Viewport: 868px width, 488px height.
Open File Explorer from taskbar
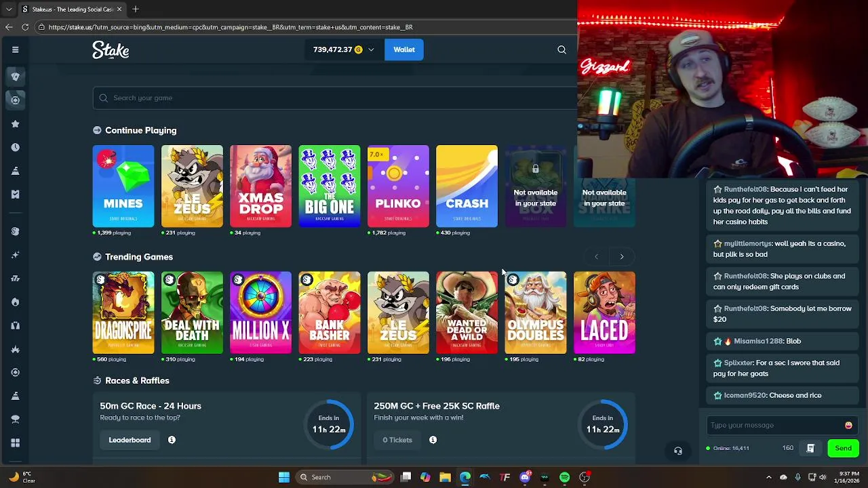(445, 477)
